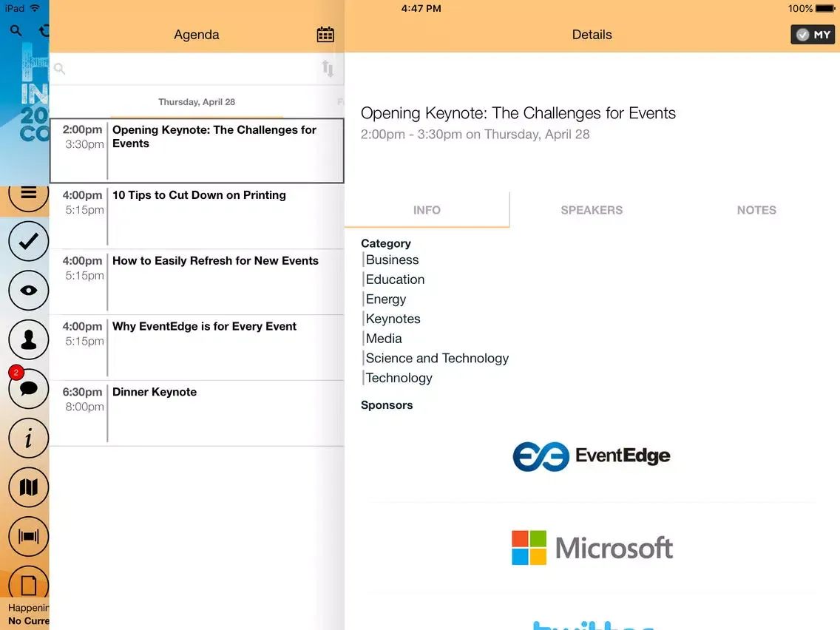Image resolution: width=840 pixels, height=630 pixels.
Task: Tap the refresh icon in the sidebar
Action: click(x=44, y=31)
